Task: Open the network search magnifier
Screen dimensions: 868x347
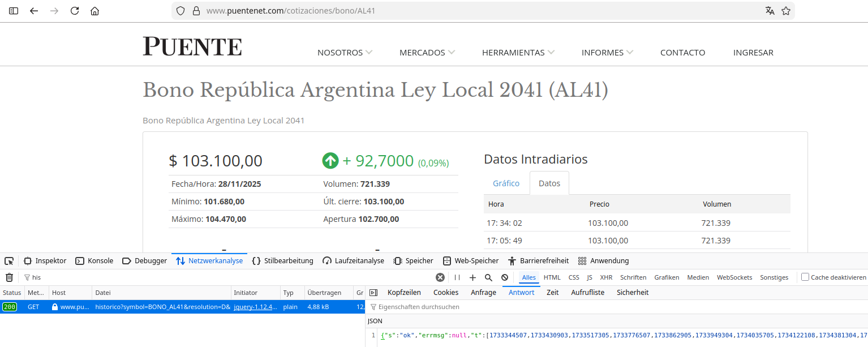Action: click(488, 277)
